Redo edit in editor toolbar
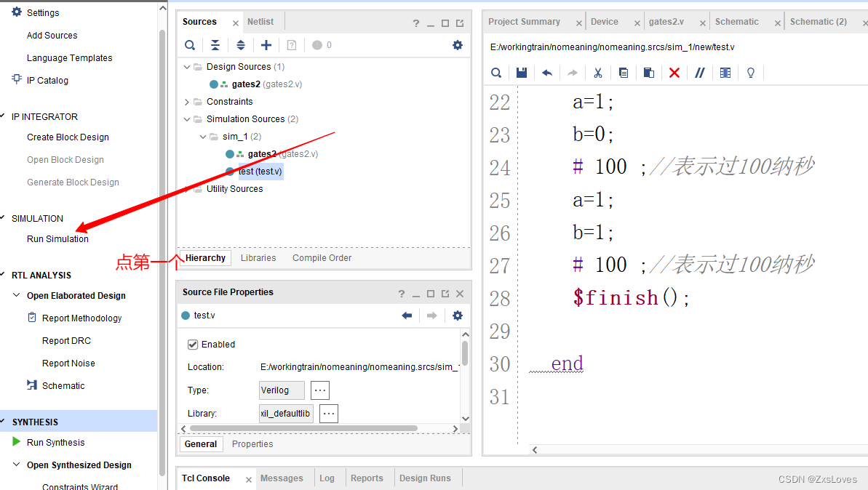The height and width of the screenshot is (490, 868). coord(573,73)
